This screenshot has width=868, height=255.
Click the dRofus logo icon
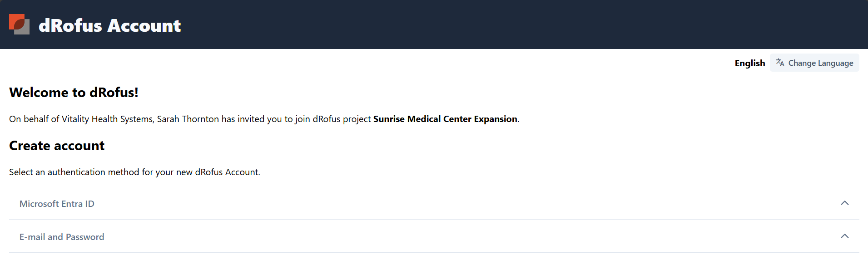[x=19, y=25]
